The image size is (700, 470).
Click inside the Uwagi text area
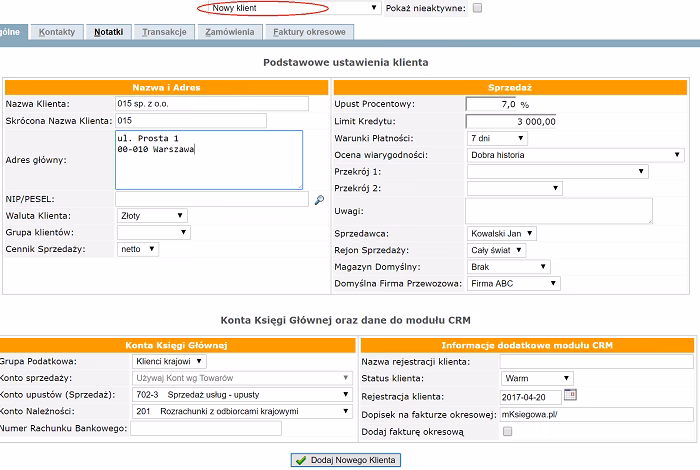click(558, 211)
